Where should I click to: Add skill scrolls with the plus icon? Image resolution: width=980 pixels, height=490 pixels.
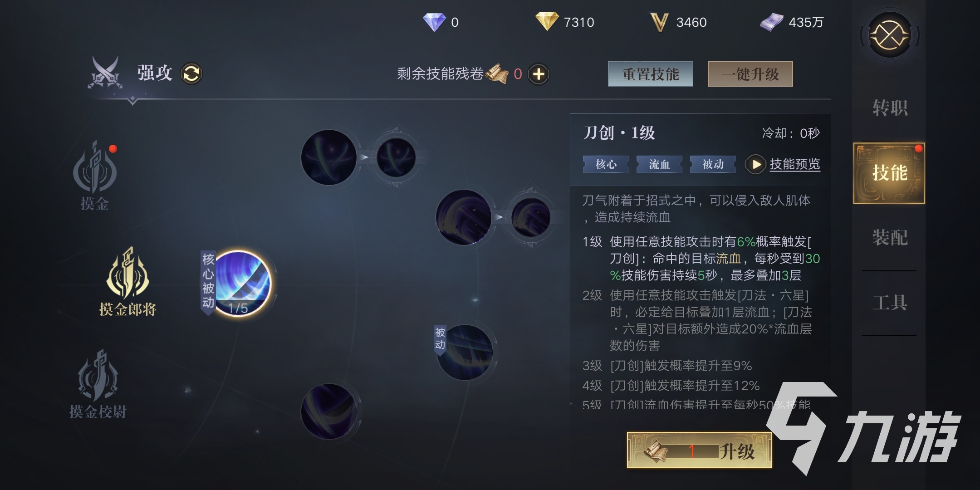[x=539, y=74]
